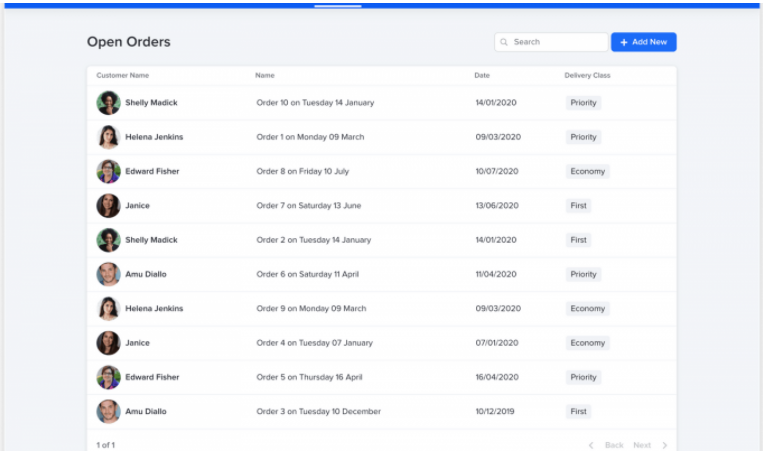
Task: Sort by Delivery Class column header
Action: coord(587,75)
